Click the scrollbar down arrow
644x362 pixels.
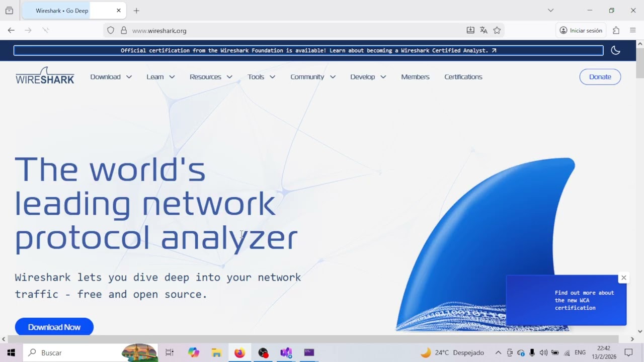pyautogui.click(x=640, y=331)
